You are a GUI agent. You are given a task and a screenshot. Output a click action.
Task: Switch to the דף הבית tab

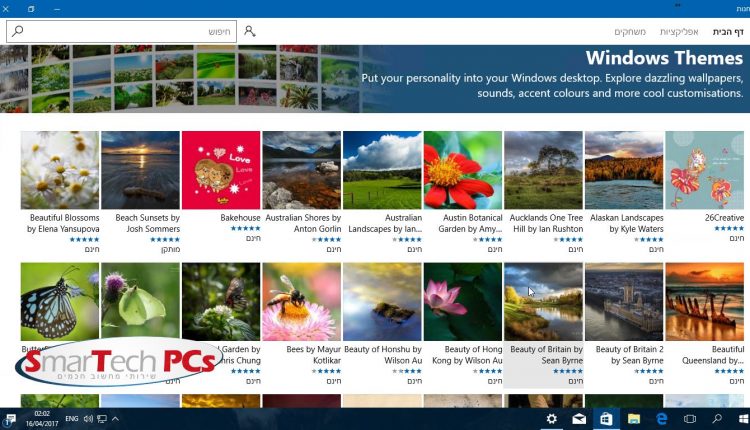coord(728,32)
